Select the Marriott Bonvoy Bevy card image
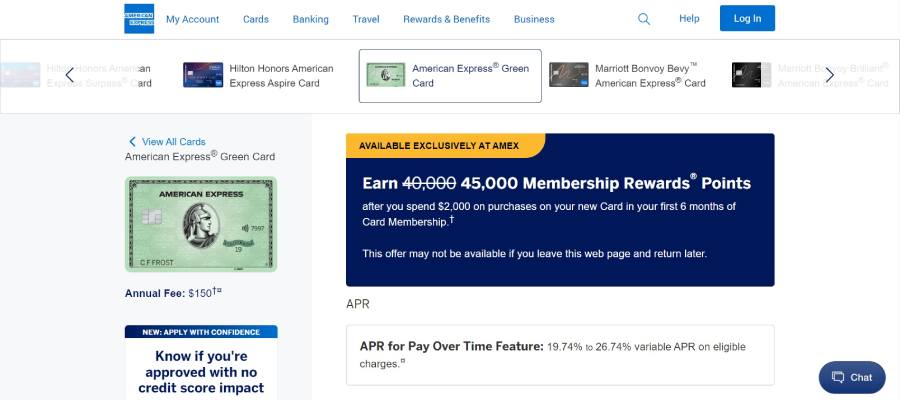 pos(569,75)
